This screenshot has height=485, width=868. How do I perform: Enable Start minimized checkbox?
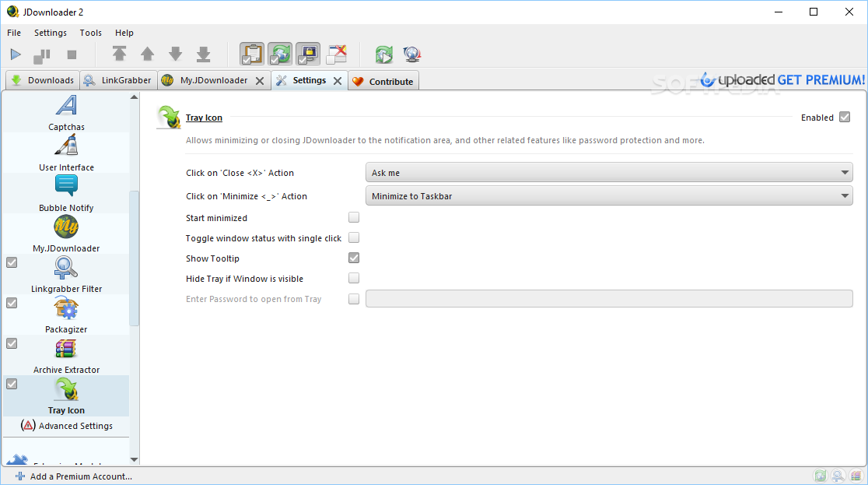click(x=354, y=217)
